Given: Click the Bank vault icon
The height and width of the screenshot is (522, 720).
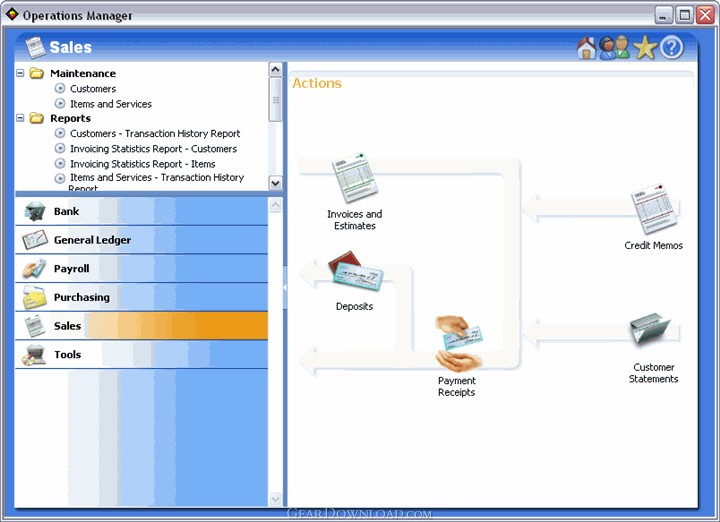Looking at the screenshot, I should (35, 211).
